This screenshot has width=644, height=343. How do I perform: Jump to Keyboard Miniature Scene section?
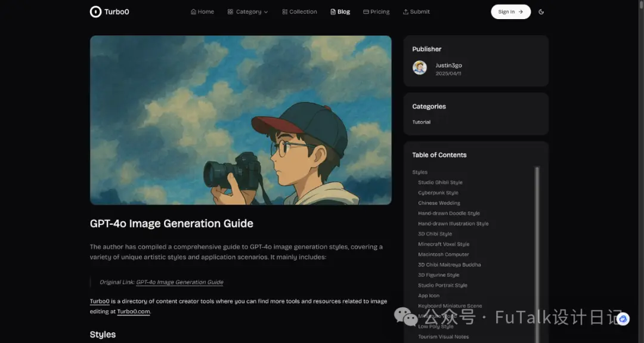[450, 305]
